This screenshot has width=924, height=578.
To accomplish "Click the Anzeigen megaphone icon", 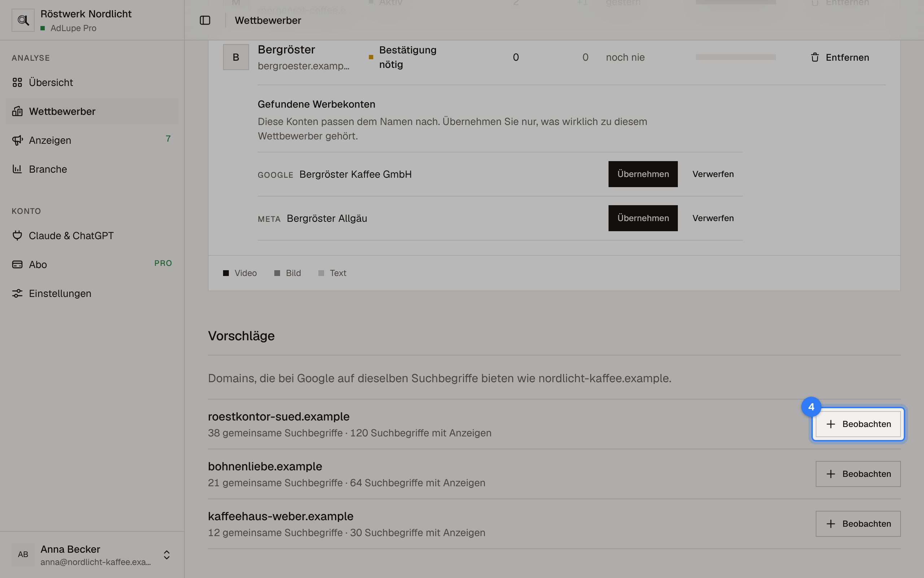I will pyautogui.click(x=17, y=140).
